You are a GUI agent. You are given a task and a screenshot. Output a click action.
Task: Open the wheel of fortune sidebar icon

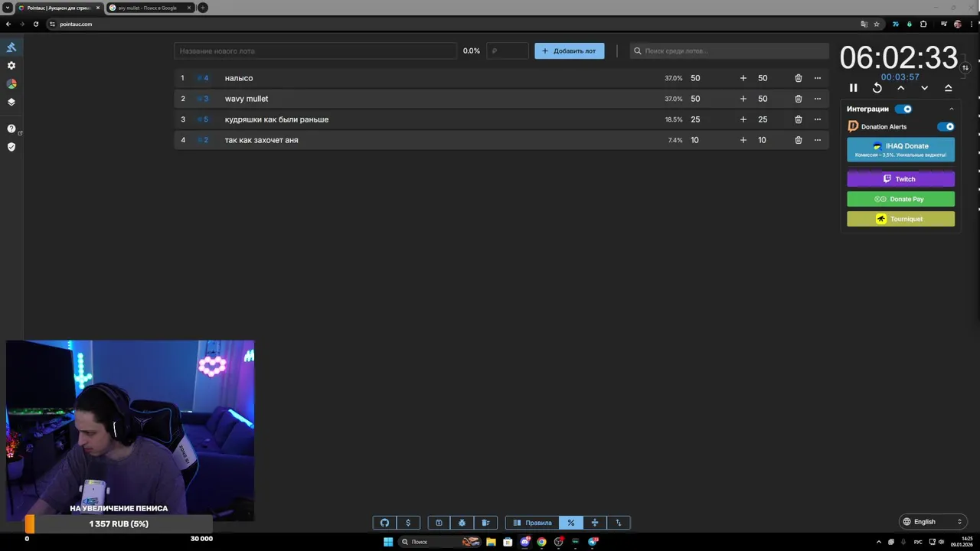pos(11,84)
